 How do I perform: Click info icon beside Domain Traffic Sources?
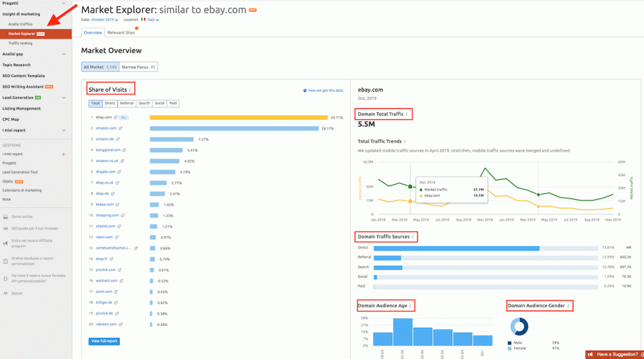[413, 237]
